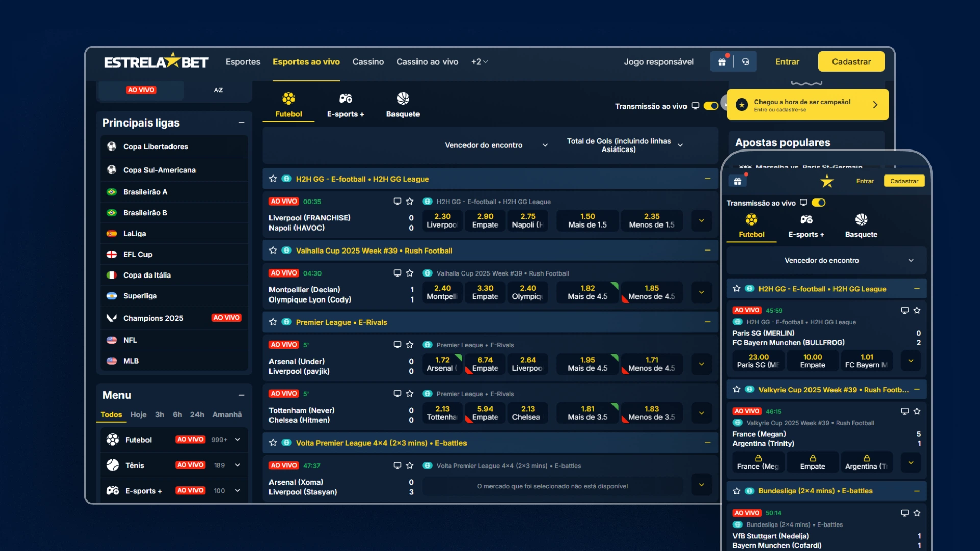Open the gift promotions icon in the header

722,61
